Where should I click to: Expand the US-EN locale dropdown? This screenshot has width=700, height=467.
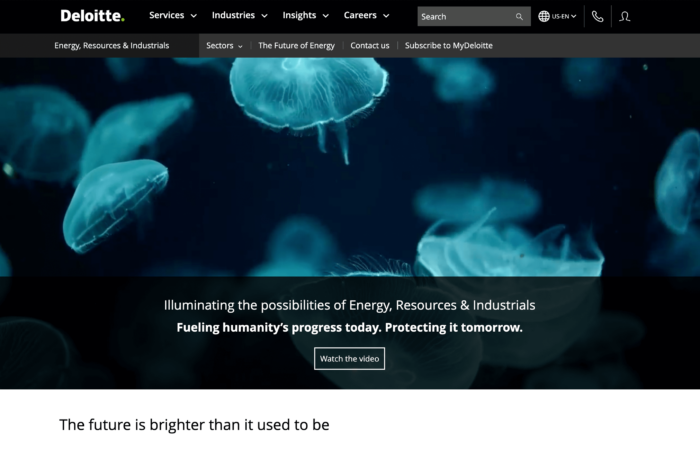click(x=564, y=17)
